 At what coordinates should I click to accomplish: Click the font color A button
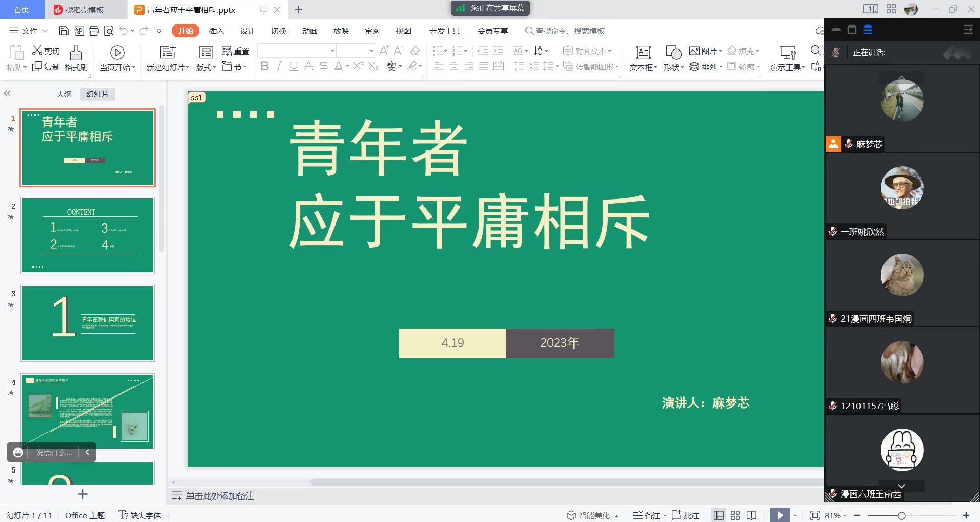click(338, 66)
